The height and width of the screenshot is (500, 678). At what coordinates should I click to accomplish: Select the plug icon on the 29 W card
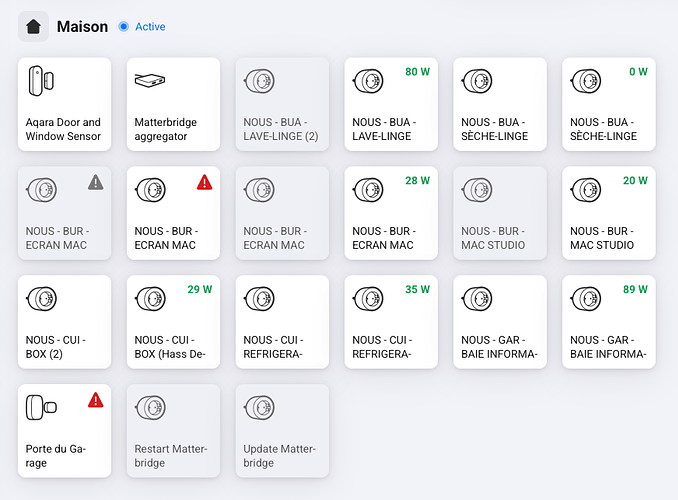(150, 299)
